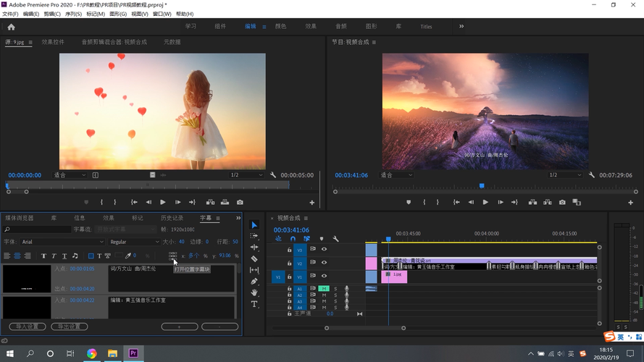Open the position caption block grid

(x=172, y=256)
